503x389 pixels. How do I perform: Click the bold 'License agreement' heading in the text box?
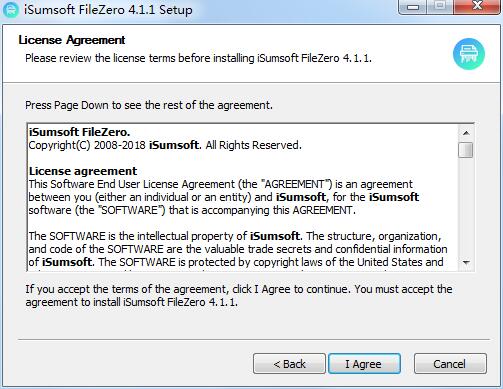[x=83, y=171]
